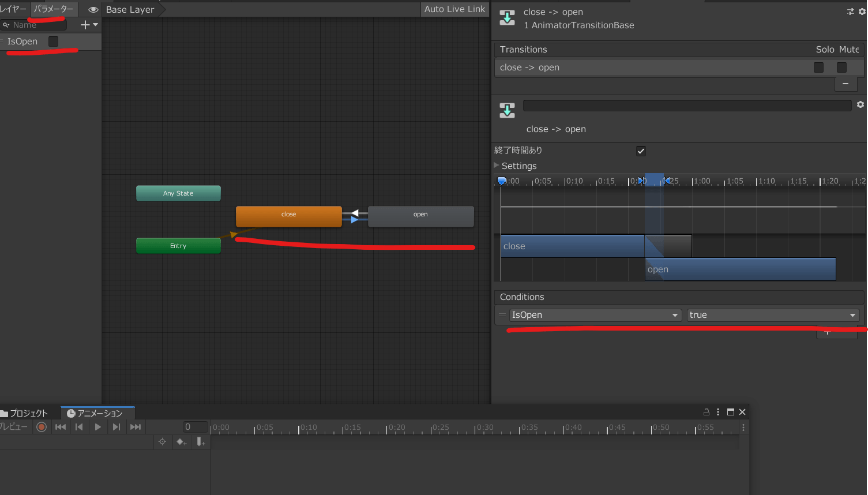This screenshot has height=495, width=868.
Task: Toggle layer visibility eye icon beside Base Layer
Action: tap(93, 10)
